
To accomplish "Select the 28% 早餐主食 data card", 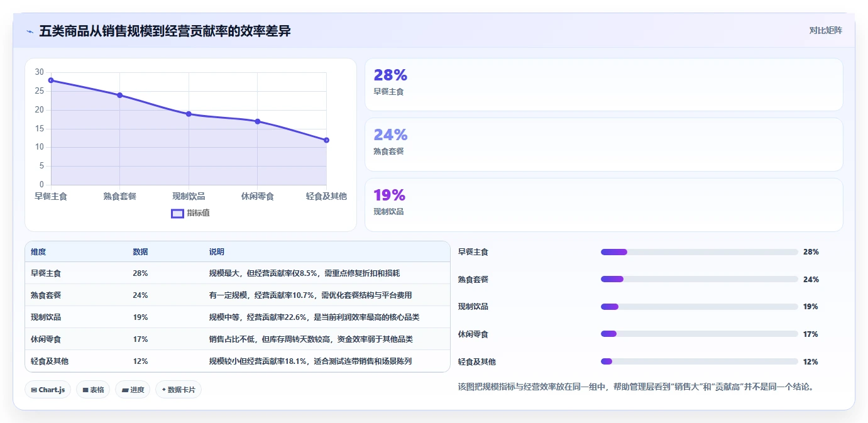I will pos(603,85).
